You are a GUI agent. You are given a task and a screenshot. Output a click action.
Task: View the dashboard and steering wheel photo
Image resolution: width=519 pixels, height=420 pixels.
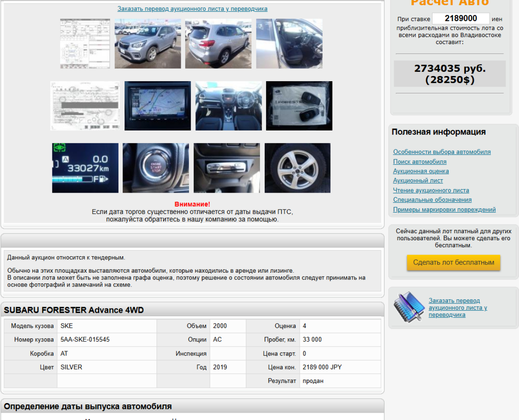pos(228,106)
